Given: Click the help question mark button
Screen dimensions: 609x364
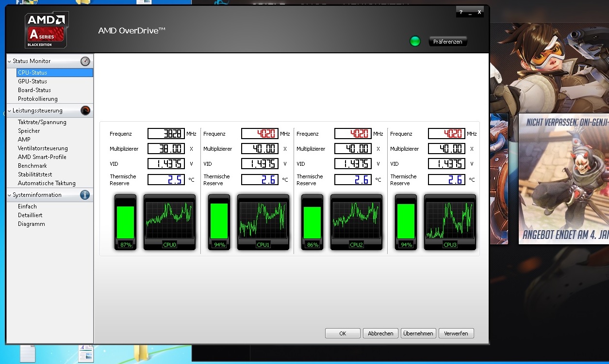Looking at the screenshot, I should point(461,12).
